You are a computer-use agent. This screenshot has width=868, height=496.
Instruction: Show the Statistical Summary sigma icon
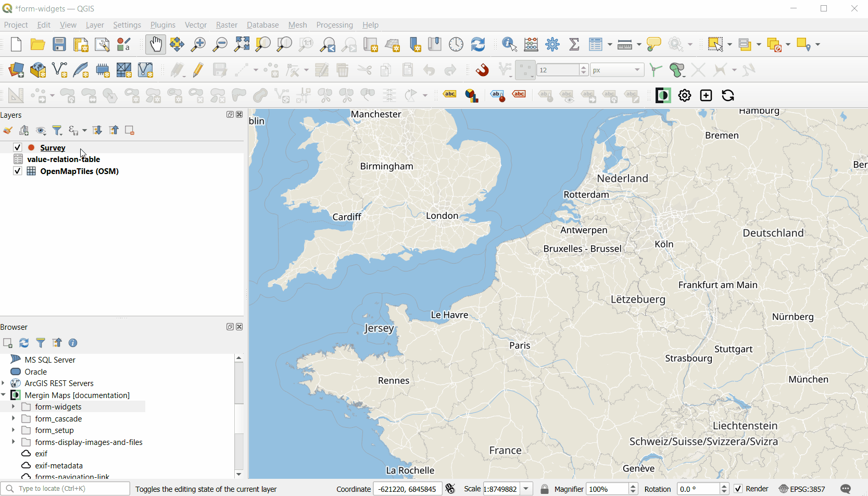pyautogui.click(x=574, y=45)
